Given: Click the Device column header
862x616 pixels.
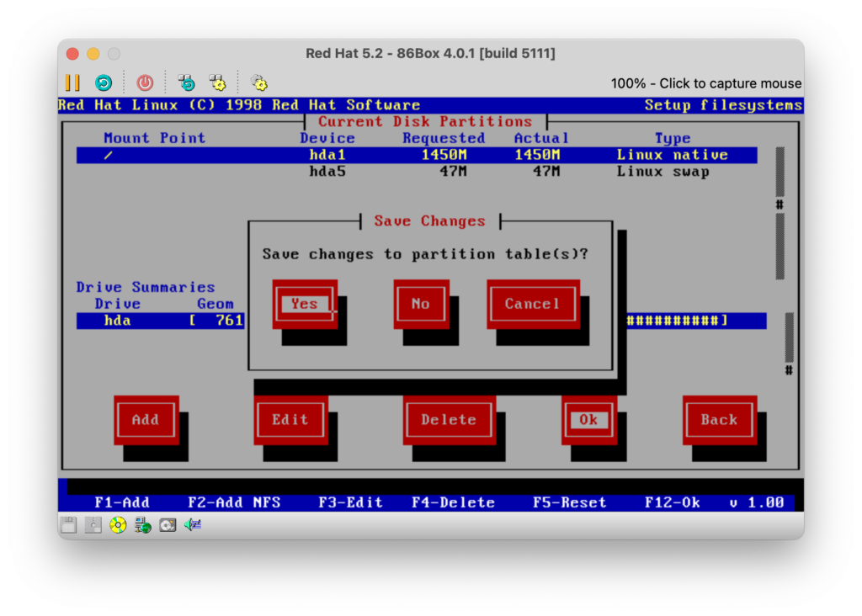Looking at the screenshot, I should pyautogui.click(x=327, y=138).
